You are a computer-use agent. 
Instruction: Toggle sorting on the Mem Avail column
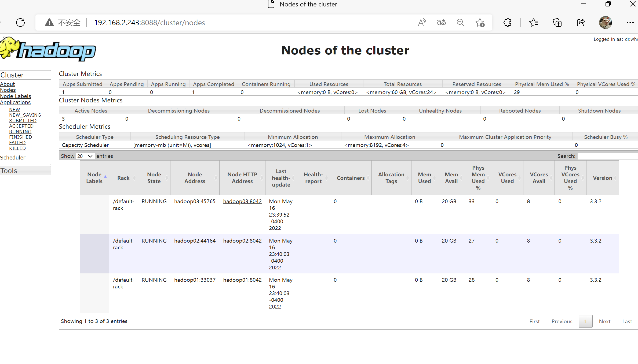451,178
